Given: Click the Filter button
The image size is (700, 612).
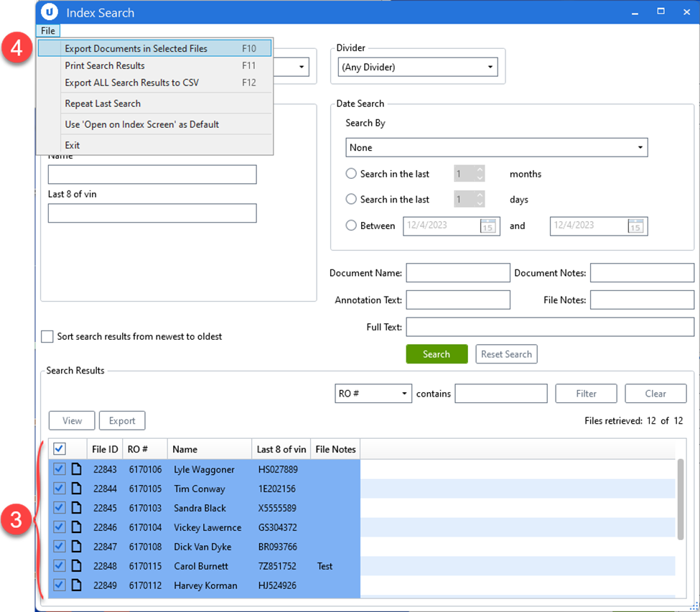Looking at the screenshot, I should pyautogui.click(x=586, y=394).
